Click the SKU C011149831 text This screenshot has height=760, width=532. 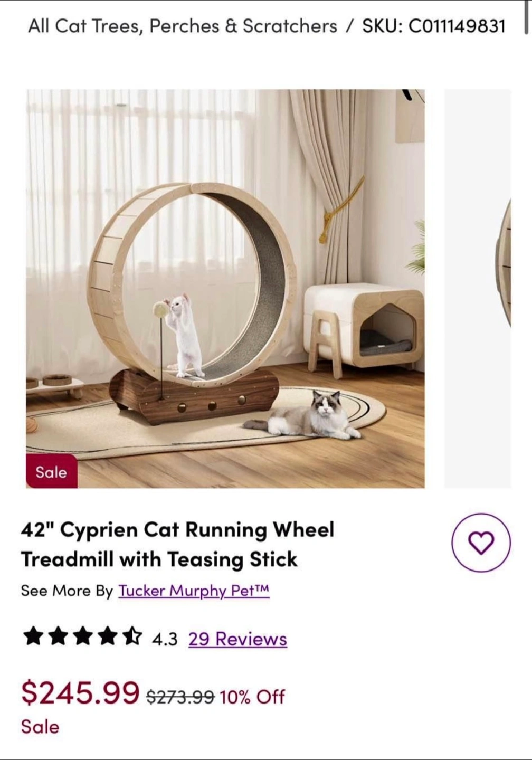434,26
